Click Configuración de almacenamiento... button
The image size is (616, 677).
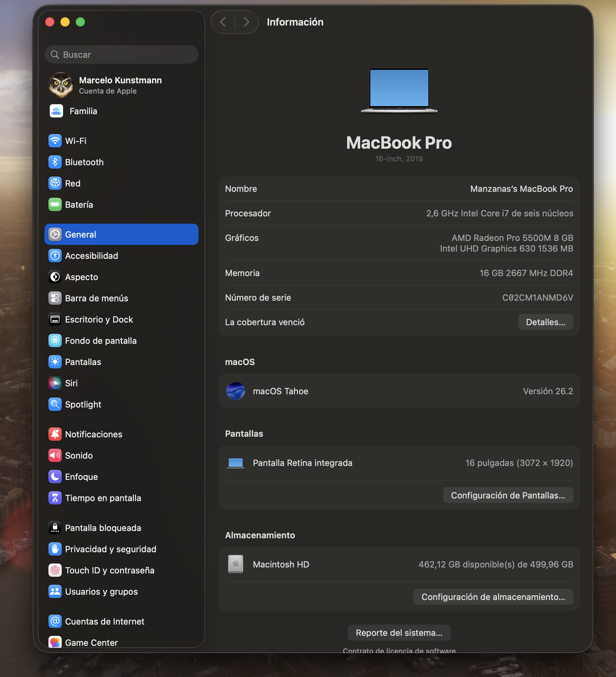[x=493, y=597]
